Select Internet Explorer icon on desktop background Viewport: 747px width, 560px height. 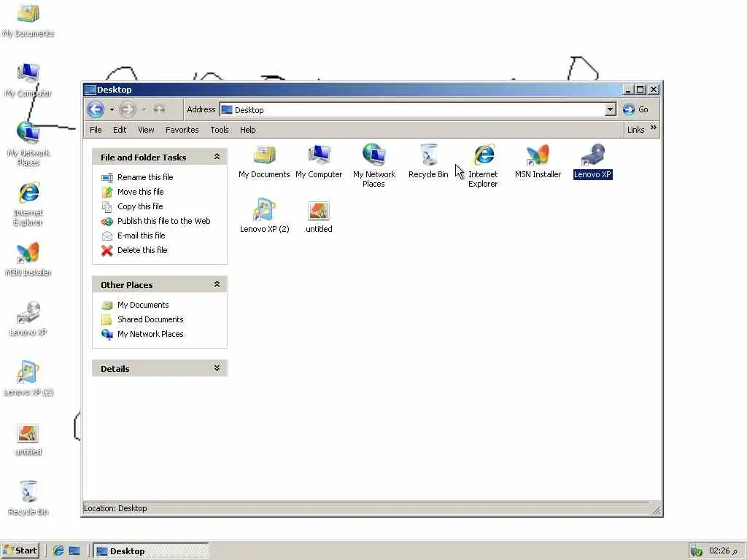coord(28,203)
